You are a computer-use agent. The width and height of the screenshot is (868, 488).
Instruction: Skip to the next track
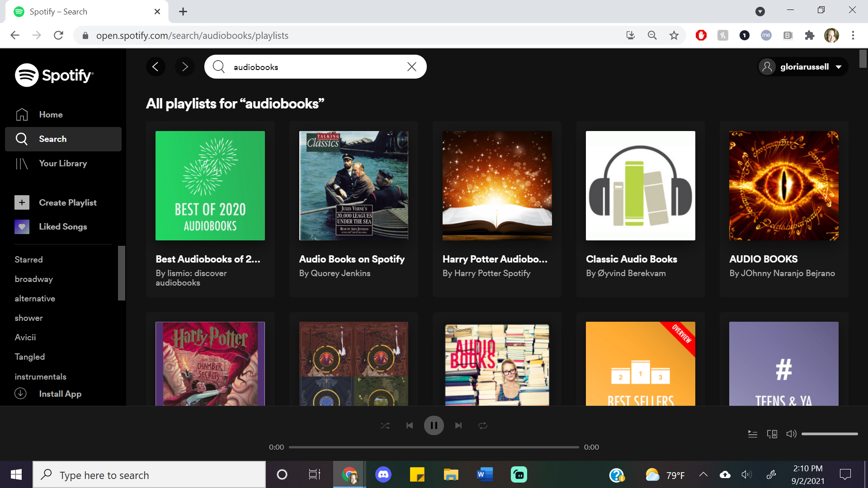coord(458,426)
